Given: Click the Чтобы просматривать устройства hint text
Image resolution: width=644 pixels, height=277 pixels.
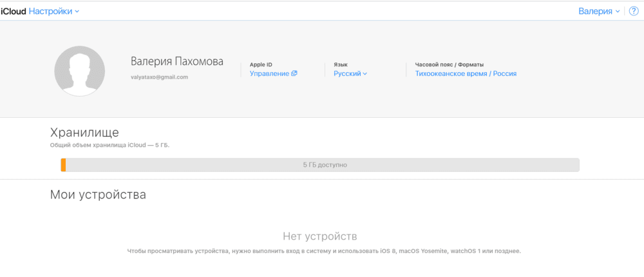Looking at the screenshot, I should pyautogui.click(x=324, y=251).
